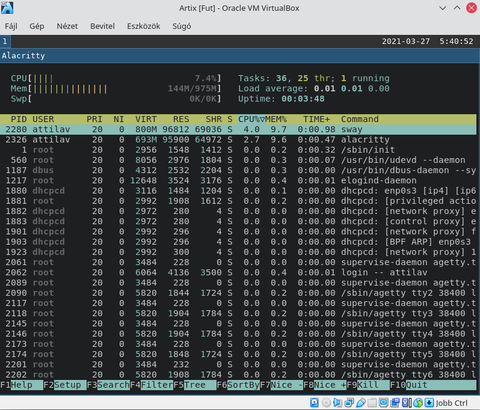Click the display settings status icon
Image resolution: width=480 pixels, height=410 pixels.
click(x=384, y=403)
